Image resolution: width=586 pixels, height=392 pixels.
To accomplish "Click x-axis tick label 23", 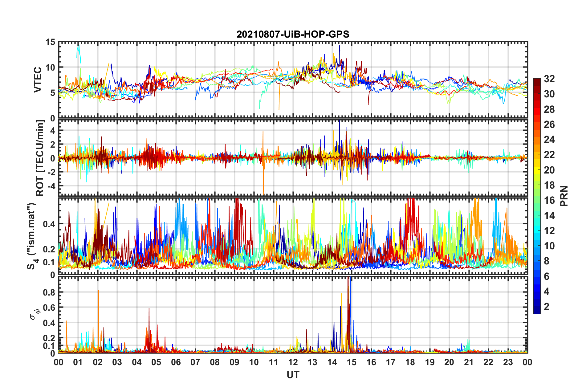I will [508, 362].
